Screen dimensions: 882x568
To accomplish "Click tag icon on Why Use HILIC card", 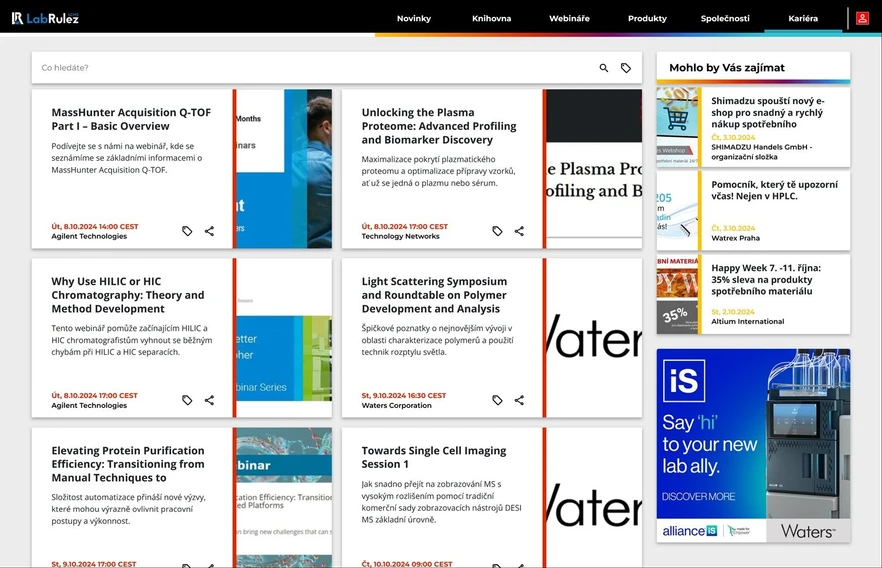I will (x=187, y=400).
